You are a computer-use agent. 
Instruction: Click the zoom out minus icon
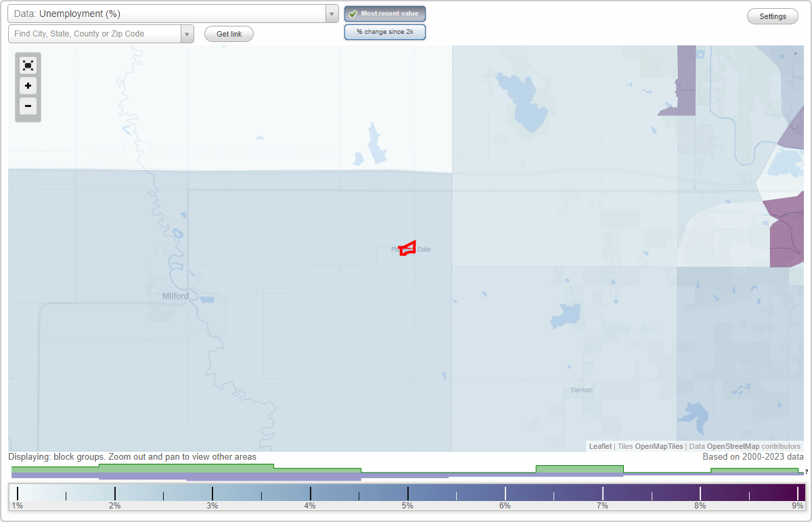click(x=28, y=106)
